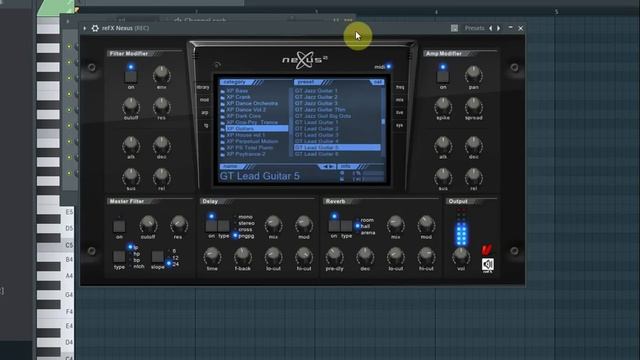Switch to the library tab
Viewport: 640px width, 360px height.
pyautogui.click(x=203, y=87)
